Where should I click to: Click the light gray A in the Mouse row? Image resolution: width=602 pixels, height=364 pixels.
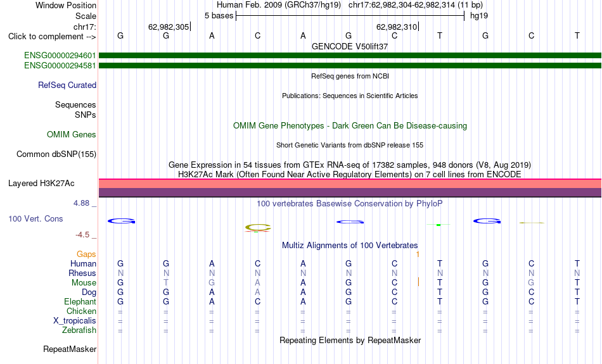(257, 283)
